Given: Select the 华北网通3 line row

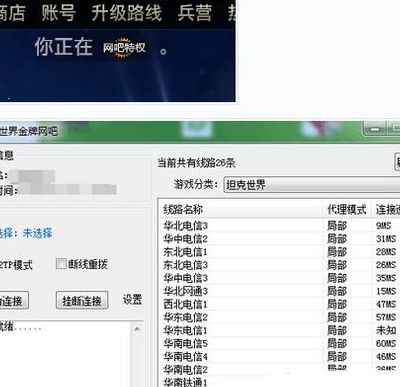Looking at the screenshot, I should 280,291.
